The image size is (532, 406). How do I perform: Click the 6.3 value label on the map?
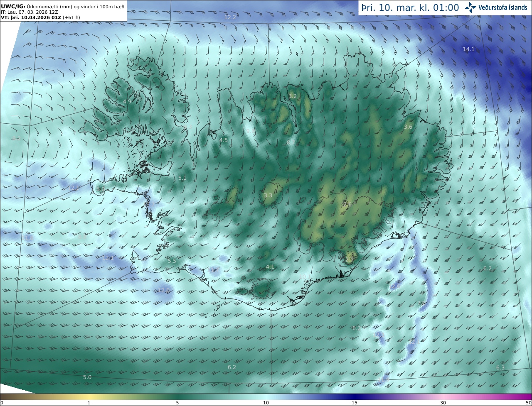(x=500, y=367)
